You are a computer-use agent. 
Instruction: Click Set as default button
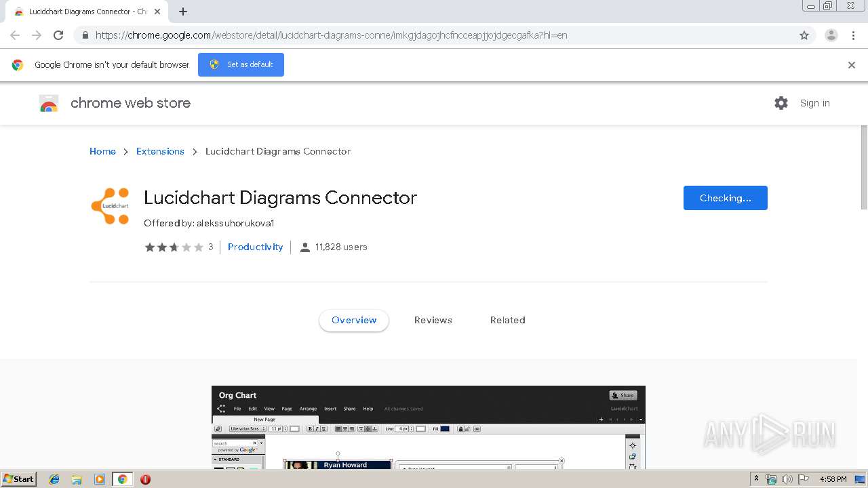[241, 64]
